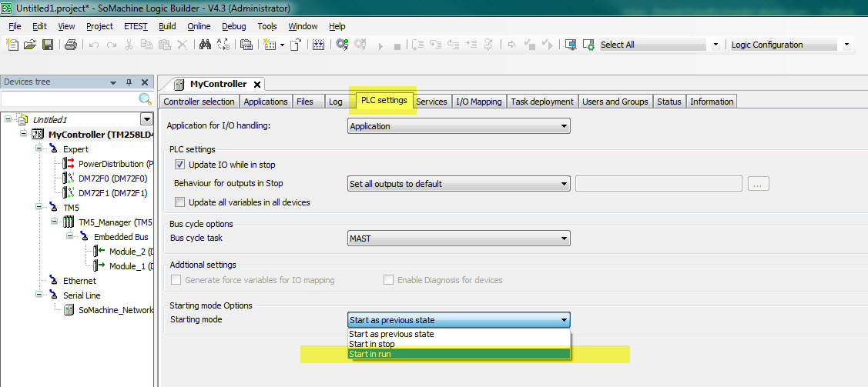Screen dimensions: 868x387
Task: Click the Starting mode combo box
Action: [x=459, y=320]
